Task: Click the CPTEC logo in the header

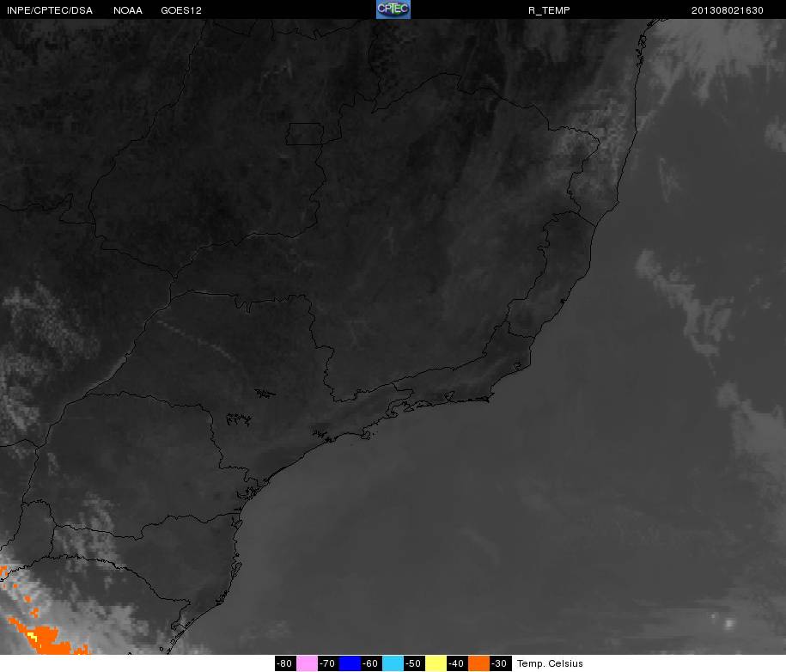Action: (393, 9)
